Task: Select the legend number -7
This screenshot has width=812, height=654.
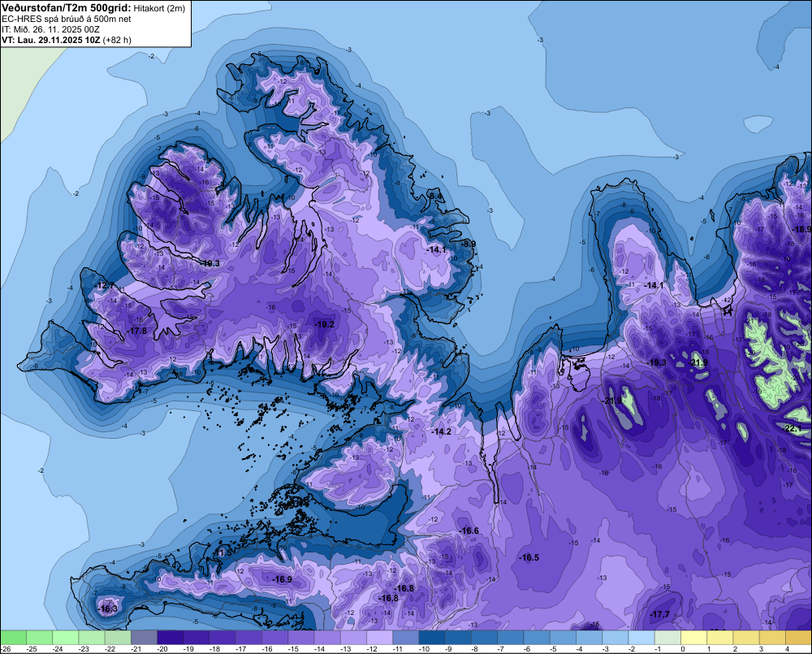Action: click(x=501, y=649)
